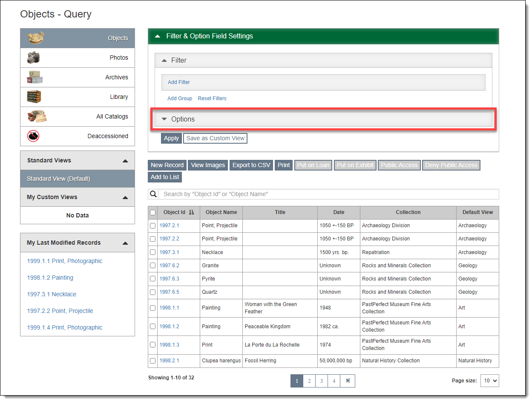Select Standard View (Default)

coord(58,179)
